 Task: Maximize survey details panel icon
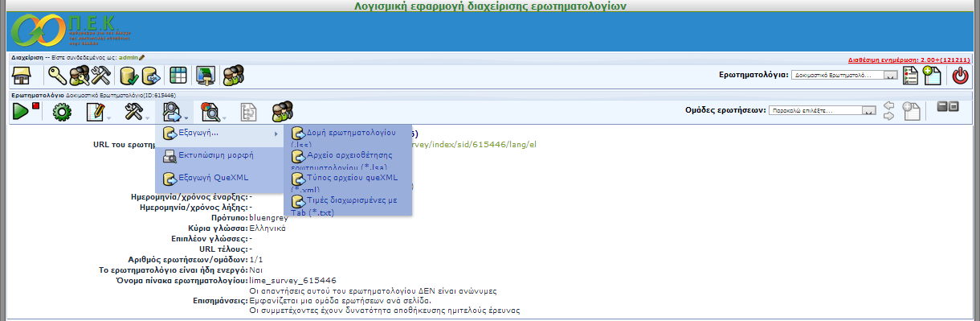(953, 105)
